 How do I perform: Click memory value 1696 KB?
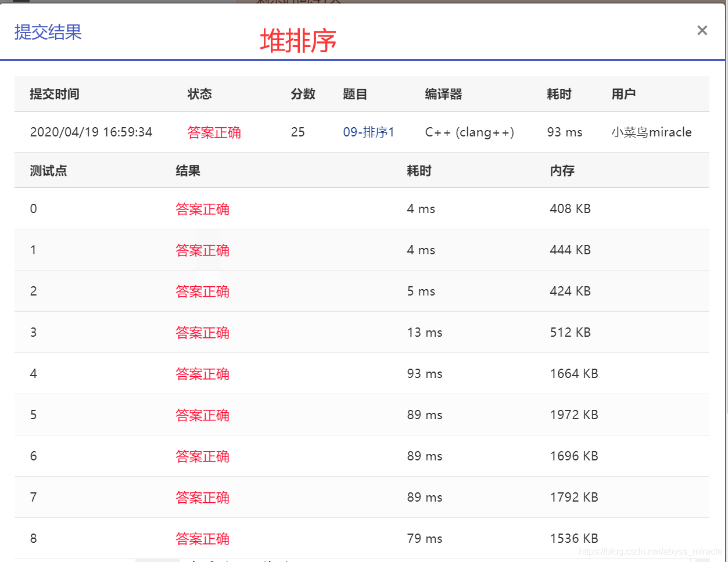574,456
